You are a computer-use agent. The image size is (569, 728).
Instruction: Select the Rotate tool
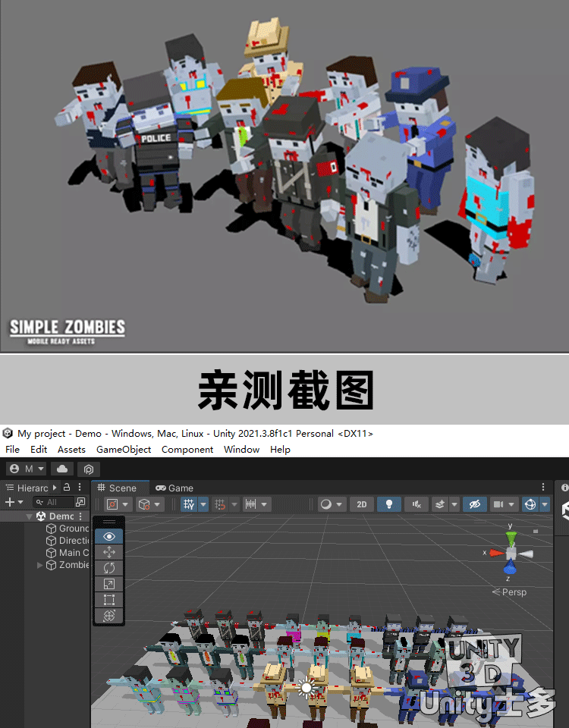coord(109,568)
